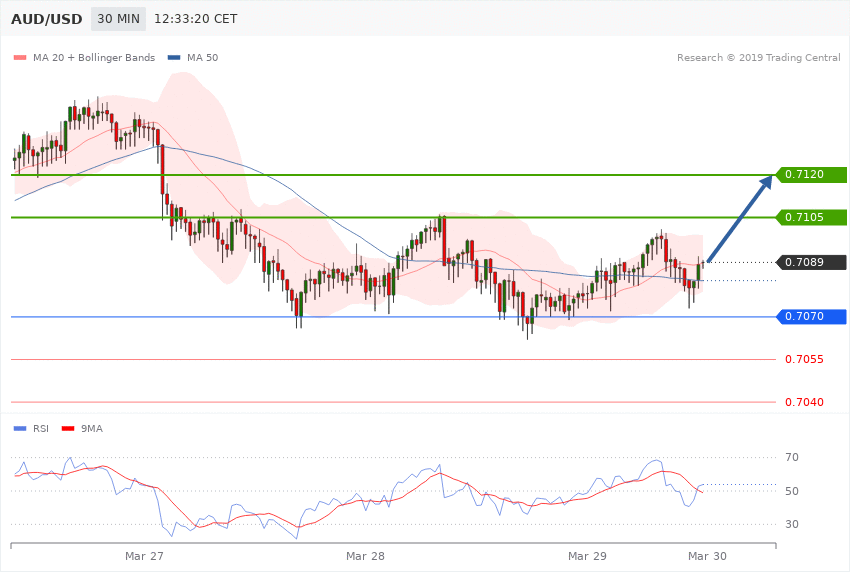This screenshot has height=576, width=850.
Task: Click the 0.7089 current price label
Action: tap(811, 262)
